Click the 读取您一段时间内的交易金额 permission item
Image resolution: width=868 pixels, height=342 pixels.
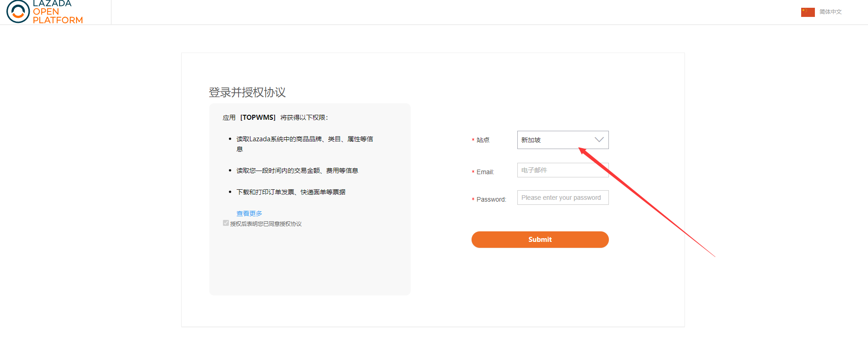click(297, 171)
